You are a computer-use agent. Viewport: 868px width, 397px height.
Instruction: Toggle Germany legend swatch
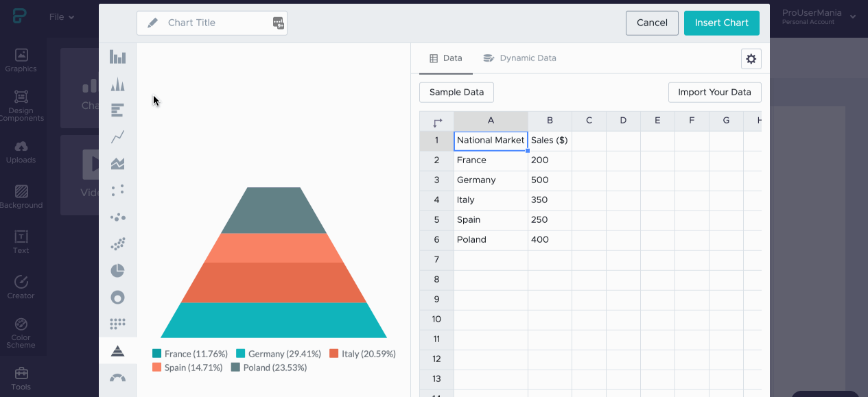coord(241,354)
